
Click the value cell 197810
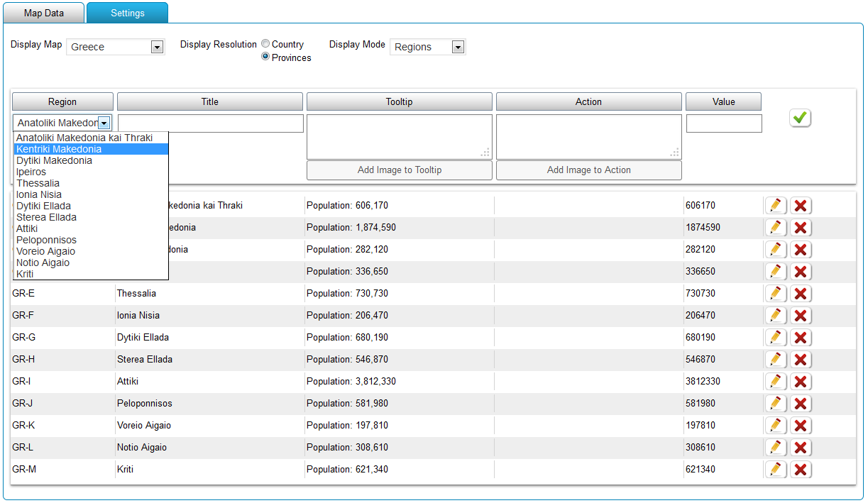701,426
